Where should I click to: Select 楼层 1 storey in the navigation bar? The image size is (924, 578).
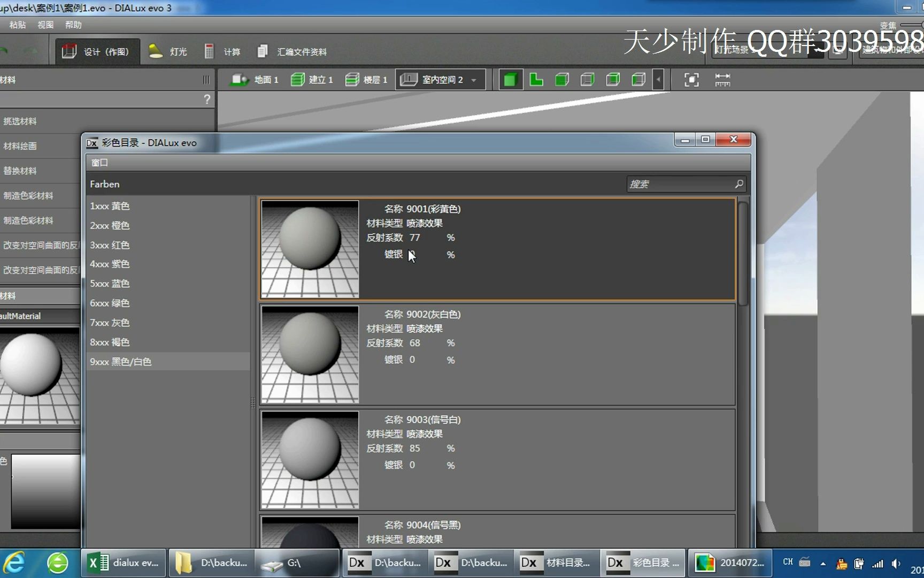[x=366, y=80]
